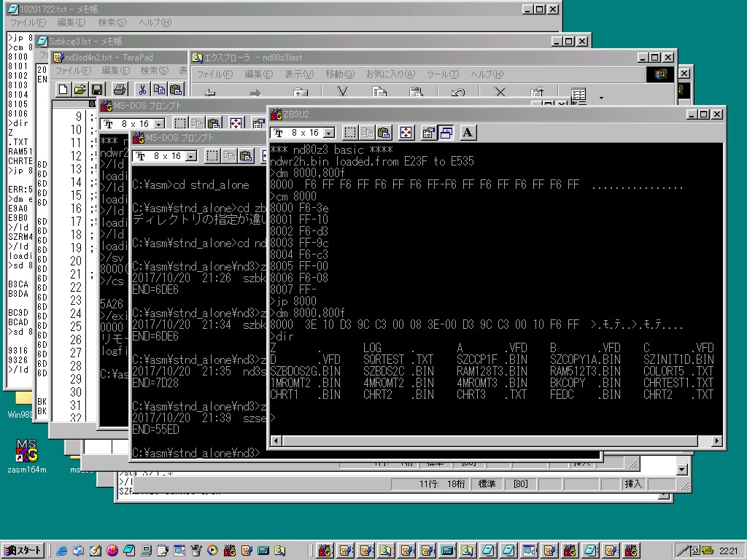Click Cut scissors icon in TeraPad
Viewport: 747px width, 560px height.
[x=142, y=89]
